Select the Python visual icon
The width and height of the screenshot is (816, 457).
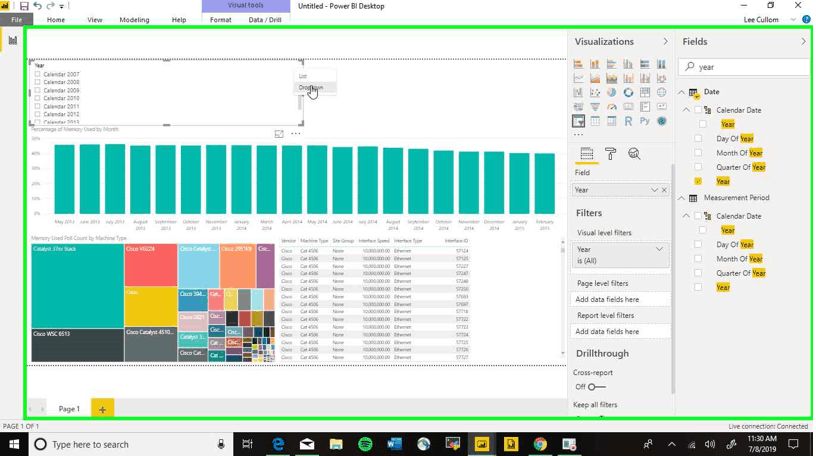645,121
